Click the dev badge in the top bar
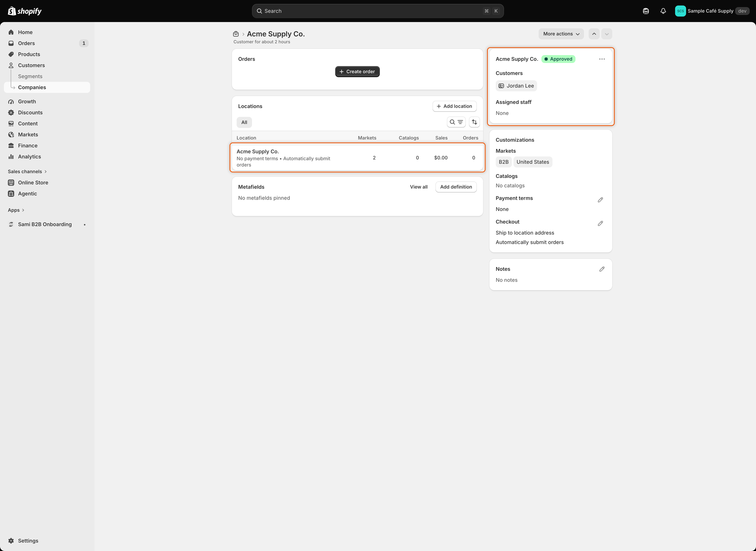This screenshot has height=551, width=756. coord(742,11)
